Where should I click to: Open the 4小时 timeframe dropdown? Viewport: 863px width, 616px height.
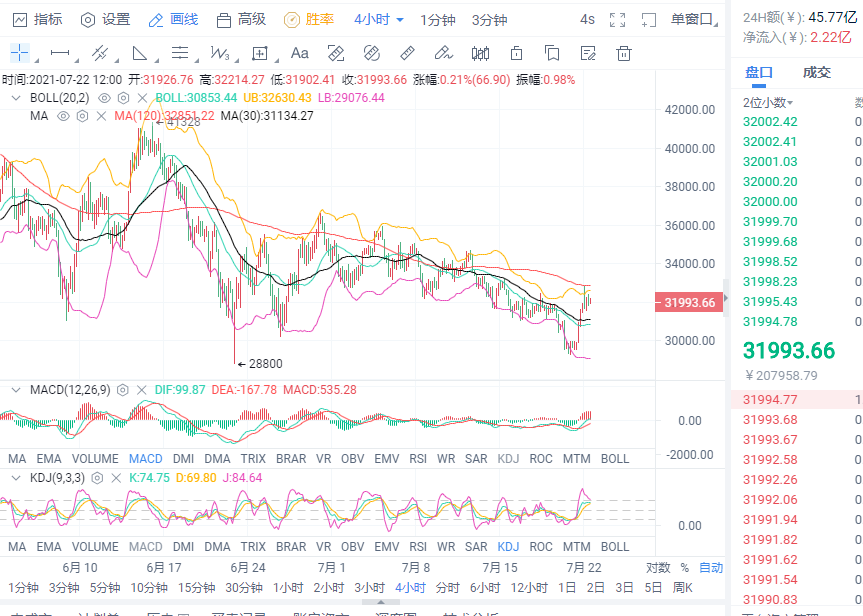379,20
